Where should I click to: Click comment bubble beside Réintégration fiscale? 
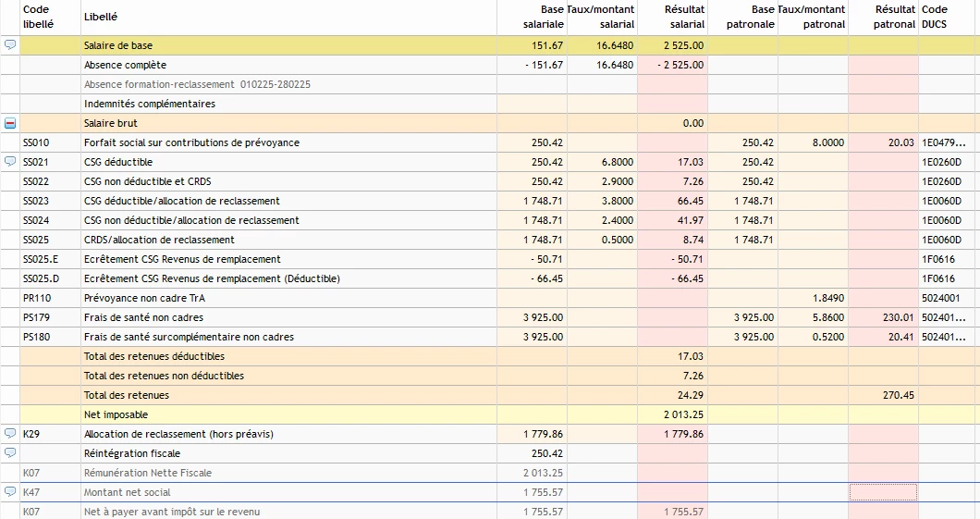pos(10,452)
